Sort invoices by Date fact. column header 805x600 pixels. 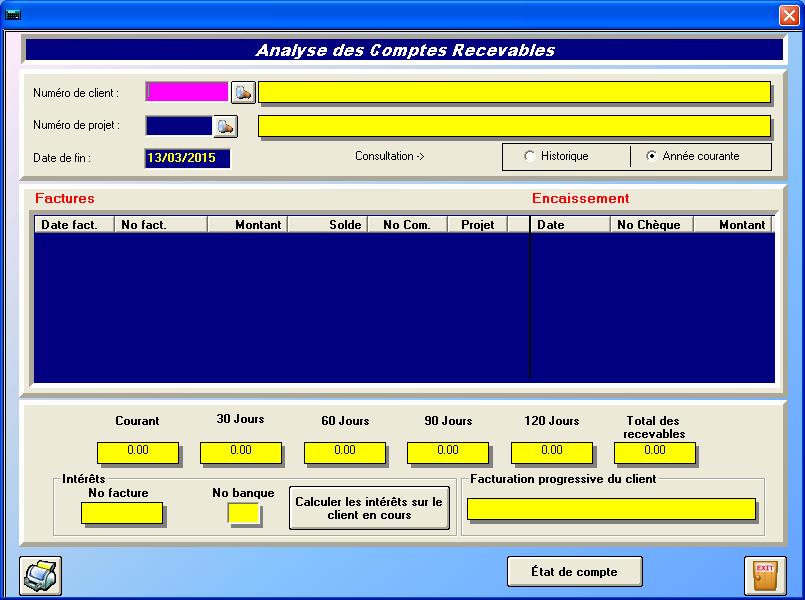coord(74,225)
